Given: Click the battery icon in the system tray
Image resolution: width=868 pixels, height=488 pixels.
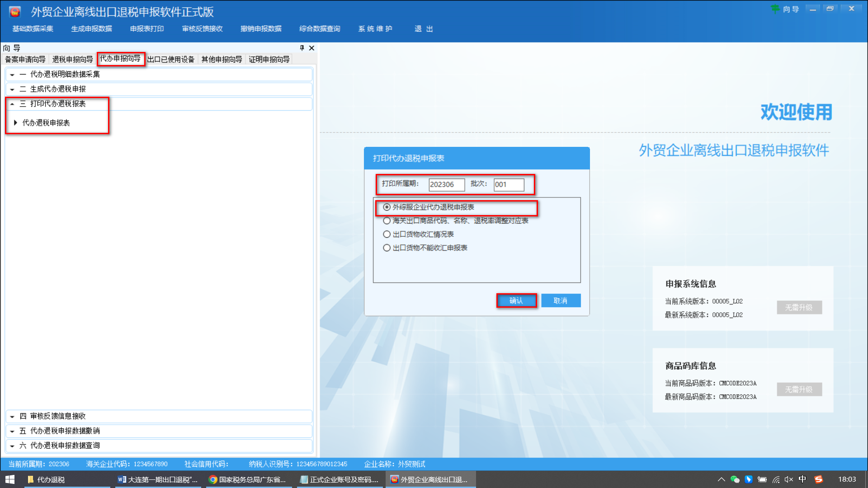Looking at the screenshot, I should tap(763, 480).
